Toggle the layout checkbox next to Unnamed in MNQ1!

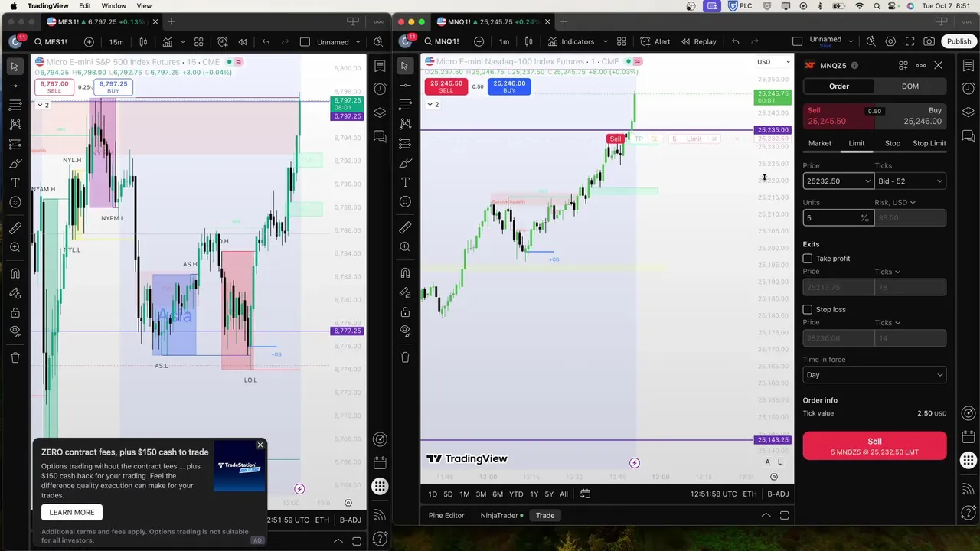(797, 41)
